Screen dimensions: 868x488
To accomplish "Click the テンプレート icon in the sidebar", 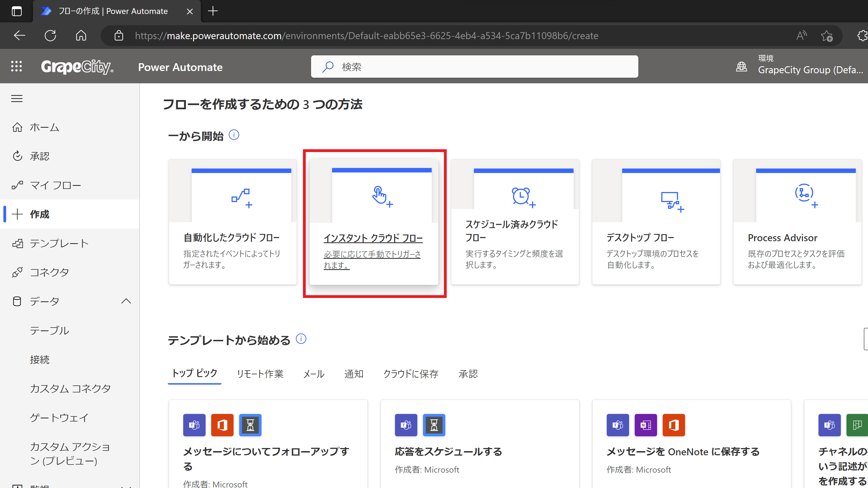I will (x=17, y=243).
